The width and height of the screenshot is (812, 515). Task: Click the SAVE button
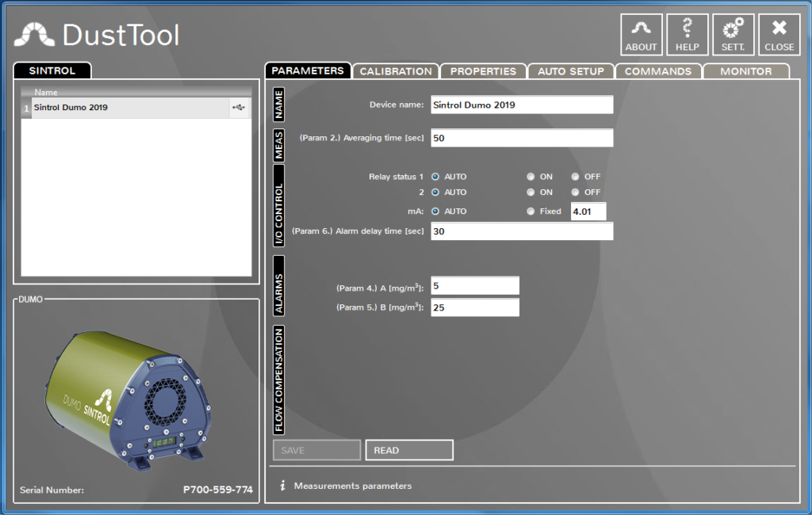pos(317,450)
